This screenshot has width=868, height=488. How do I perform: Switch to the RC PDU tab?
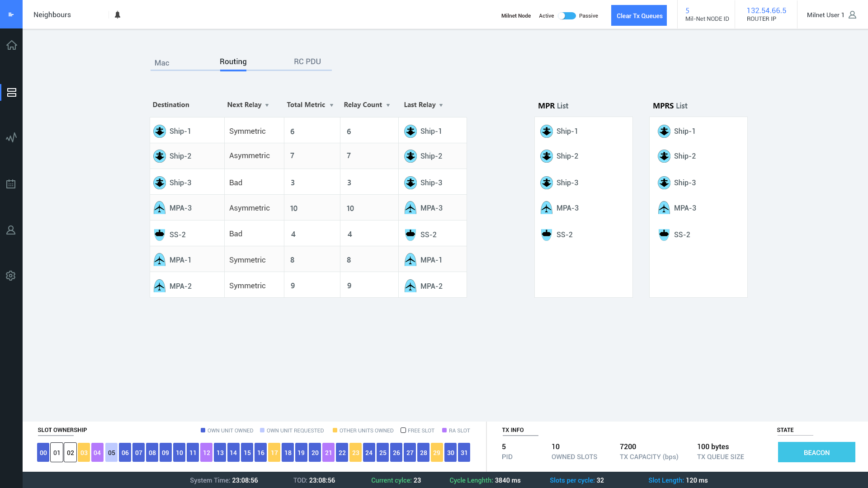[x=307, y=61]
